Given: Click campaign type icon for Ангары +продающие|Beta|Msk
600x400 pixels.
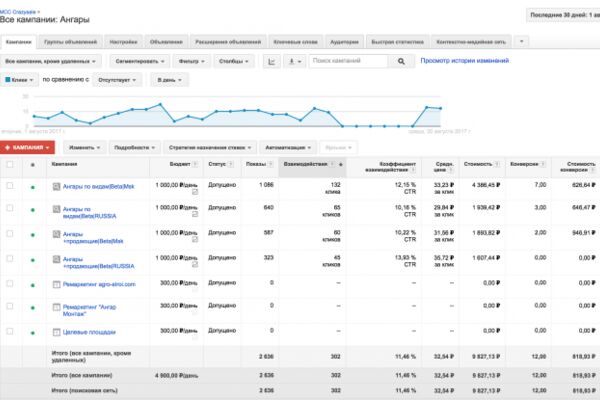Looking at the screenshot, I should click(x=56, y=234).
